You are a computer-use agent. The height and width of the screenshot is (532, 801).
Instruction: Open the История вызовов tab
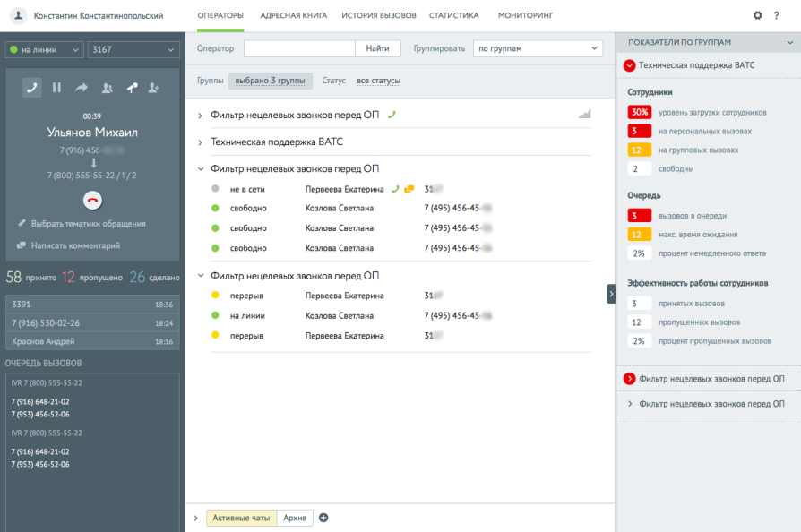(x=379, y=15)
